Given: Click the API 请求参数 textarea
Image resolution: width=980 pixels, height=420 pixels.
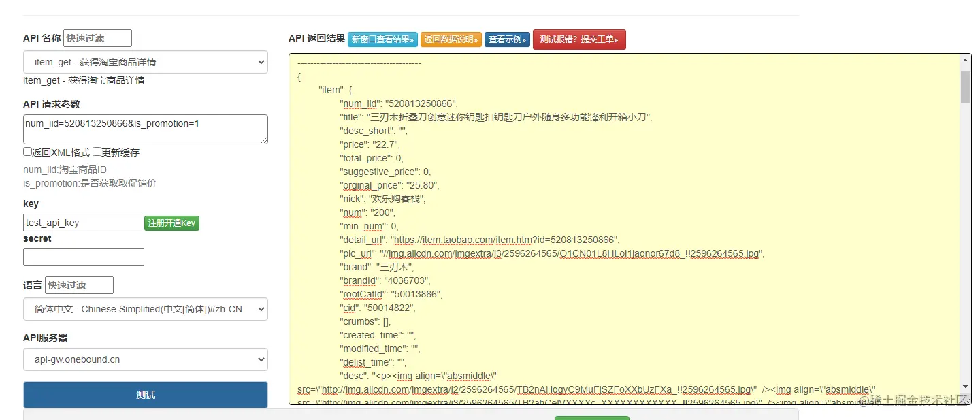Looking at the screenshot, I should point(146,129).
